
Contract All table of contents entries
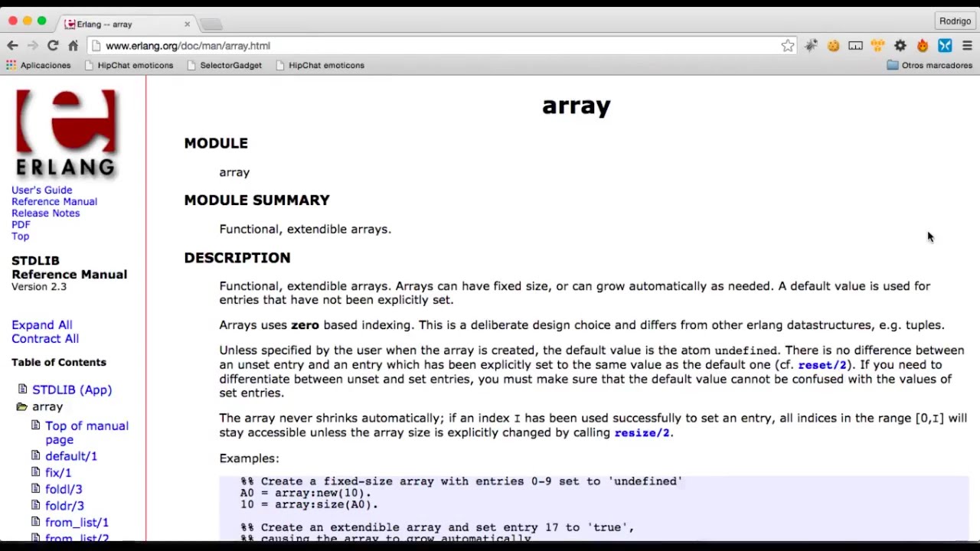pyautogui.click(x=45, y=339)
